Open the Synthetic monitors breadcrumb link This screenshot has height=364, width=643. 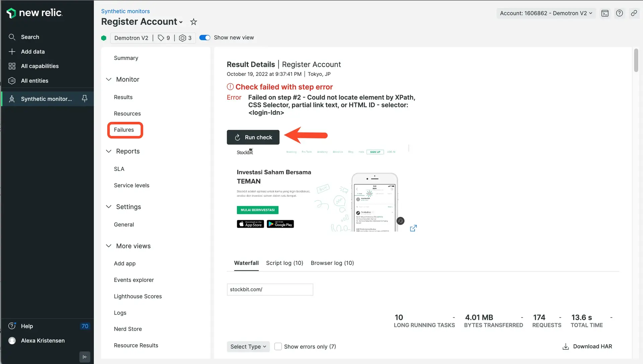(x=125, y=11)
